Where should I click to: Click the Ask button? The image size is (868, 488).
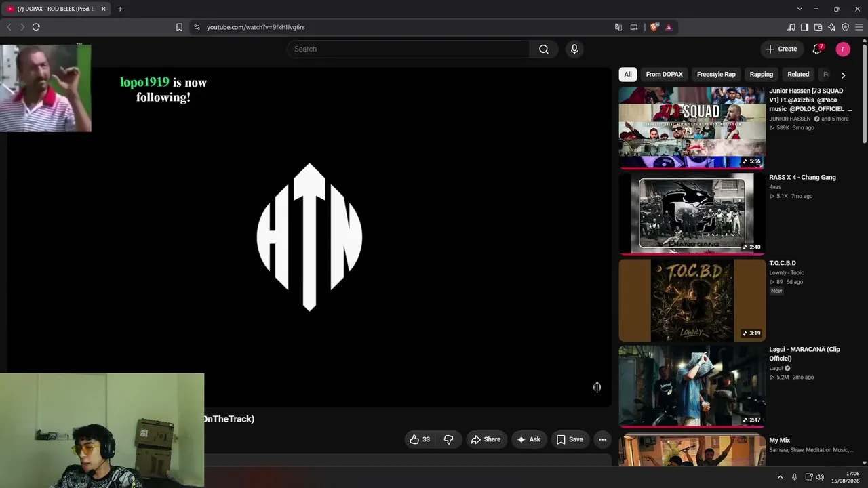(x=528, y=439)
